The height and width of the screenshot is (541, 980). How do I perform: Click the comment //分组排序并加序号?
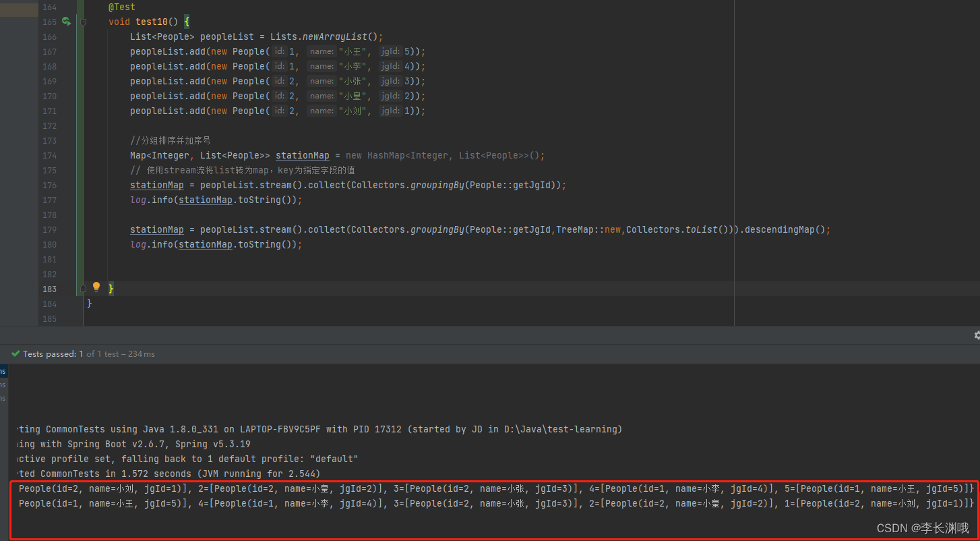[171, 140]
